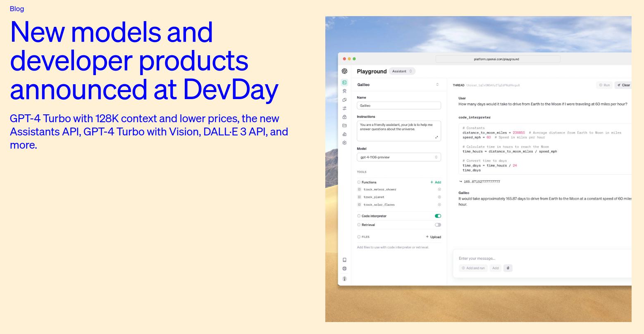Image resolution: width=644 pixels, height=334 pixels.
Task: Click the Name field containing Galileo
Action: coord(399,106)
